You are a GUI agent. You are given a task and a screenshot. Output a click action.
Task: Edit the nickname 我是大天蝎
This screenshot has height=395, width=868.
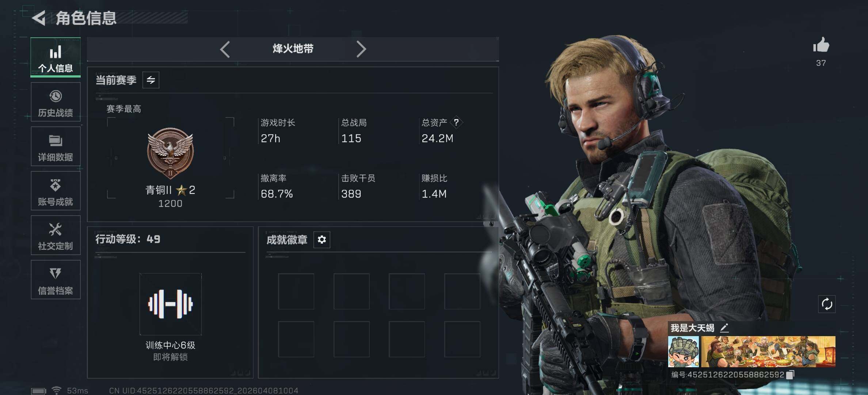tap(724, 328)
